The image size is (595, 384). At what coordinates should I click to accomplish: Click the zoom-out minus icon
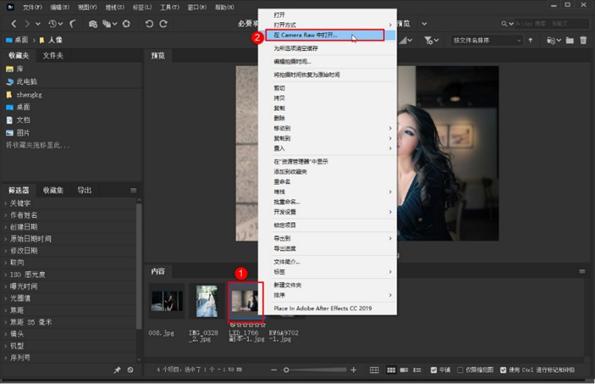click(x=274, y=370)
